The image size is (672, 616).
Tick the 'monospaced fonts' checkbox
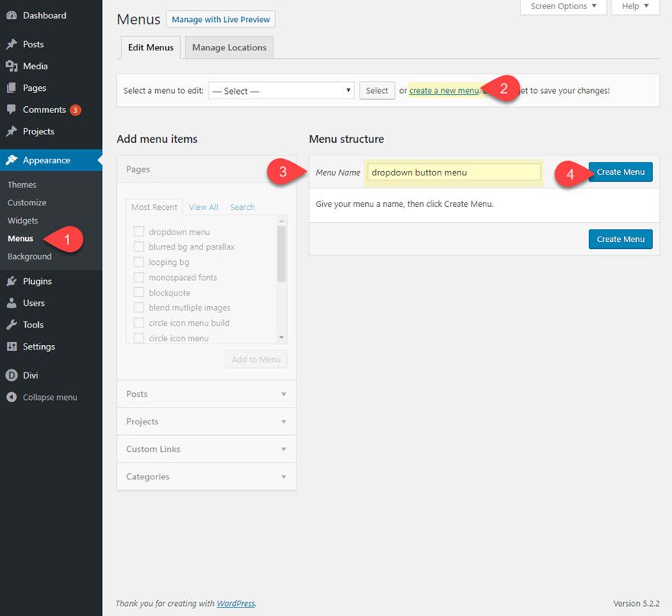139,277
